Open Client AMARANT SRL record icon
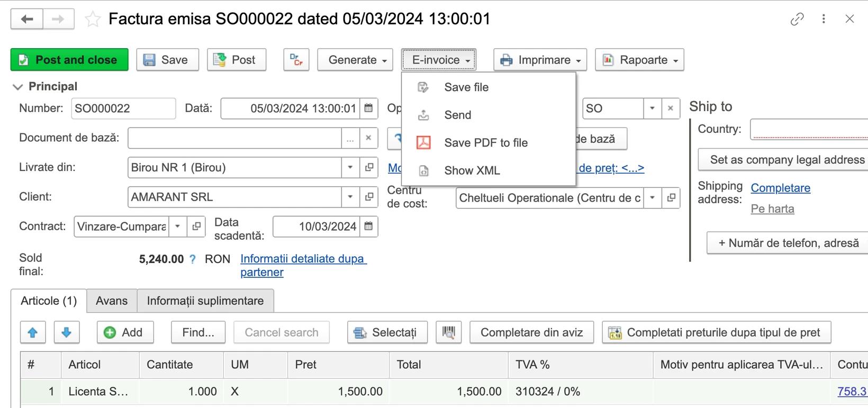 point(369,197)
